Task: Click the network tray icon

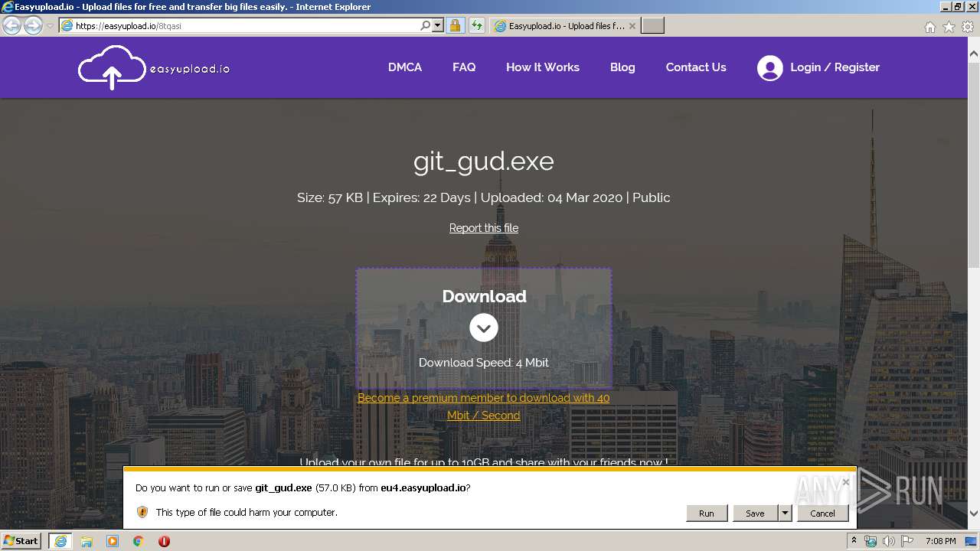Action: (871, 541)
